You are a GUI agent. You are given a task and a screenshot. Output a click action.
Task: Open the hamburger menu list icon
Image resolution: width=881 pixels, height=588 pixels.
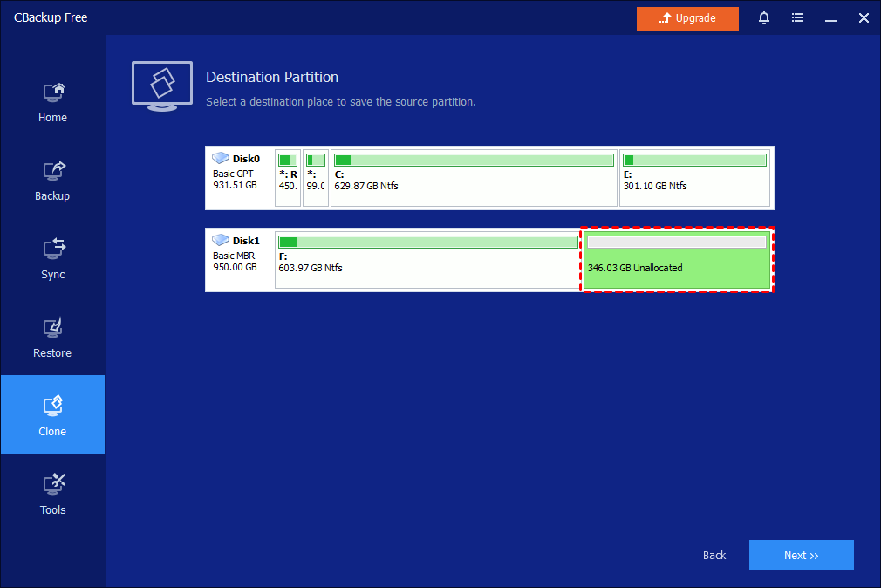pos(797,17)
